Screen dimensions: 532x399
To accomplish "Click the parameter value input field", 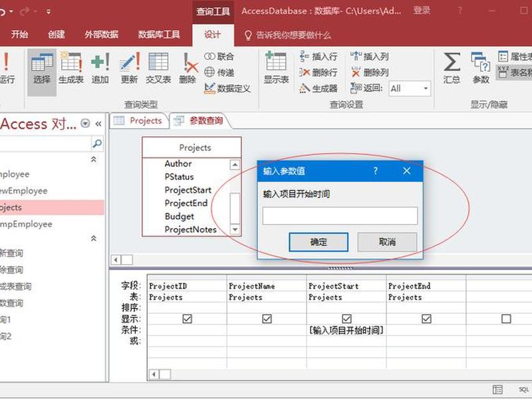I will coord(340,215).
